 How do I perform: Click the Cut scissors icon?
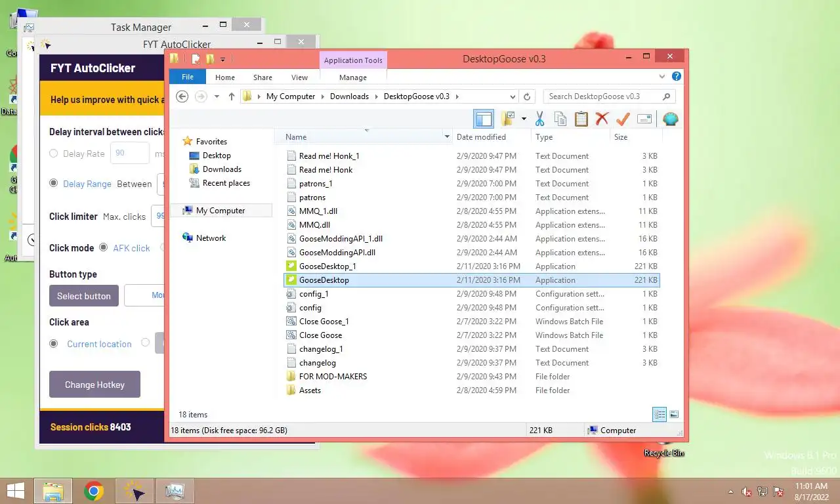point(539,119)
